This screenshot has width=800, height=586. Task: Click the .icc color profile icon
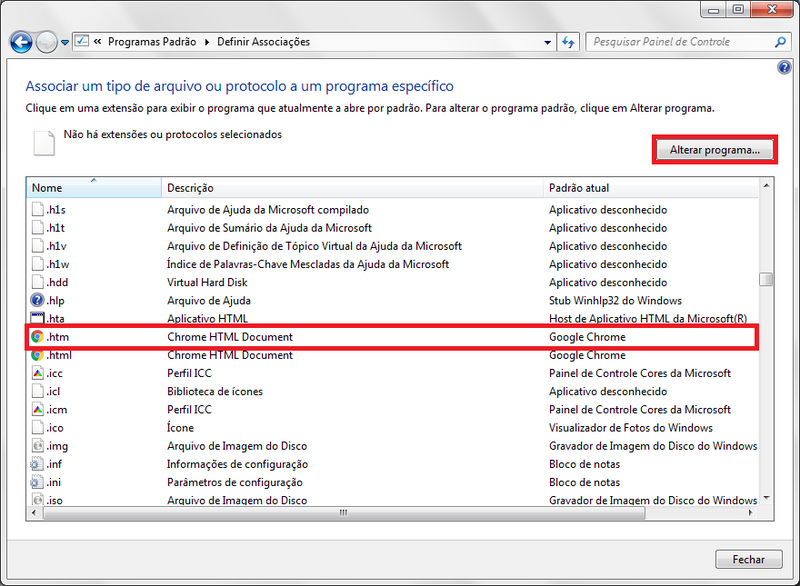(x=38, y=373)
